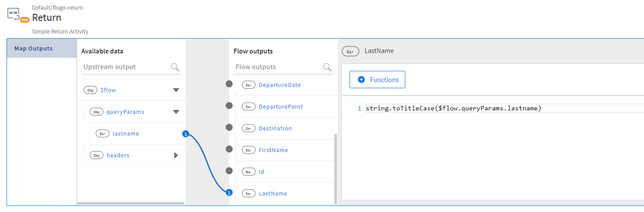This screenshot has width=644, height=212.
Task: Click the Obj type badge beside headers
Action: click(96, 156)
